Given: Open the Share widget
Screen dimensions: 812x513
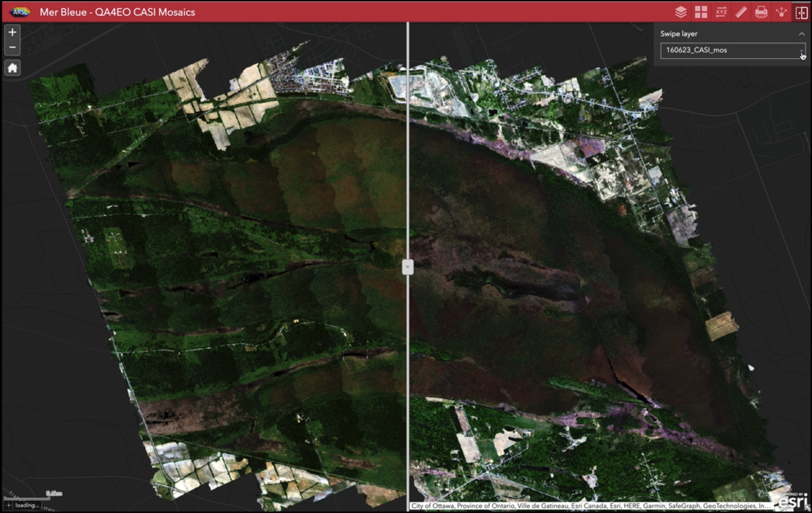Looking at the screenshot, I should coord(781,12).
